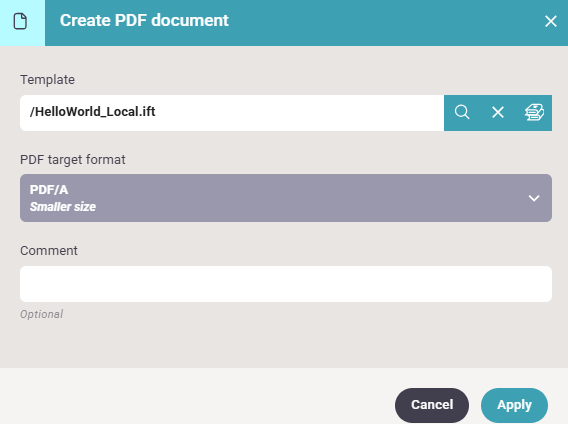568x424 pixels.
Task: Click into the empty Comment text box
Action: [286, 284]
